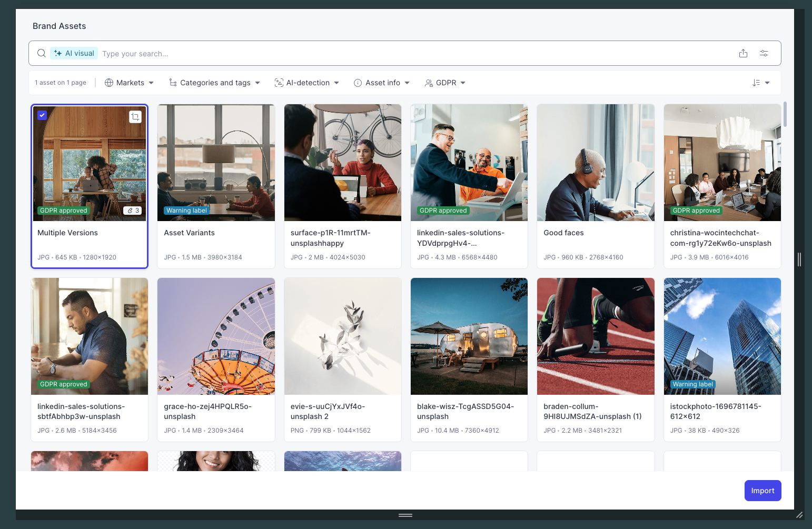
Task: Click "JPG • 645 KB • 1280×1920" metadata
Action: 77,257
